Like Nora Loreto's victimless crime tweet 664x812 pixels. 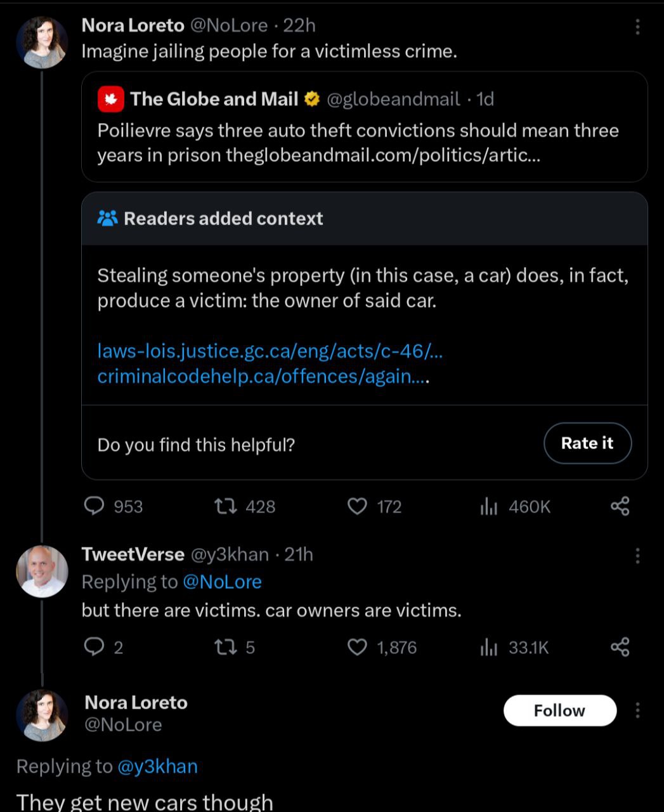click(358, 506)
